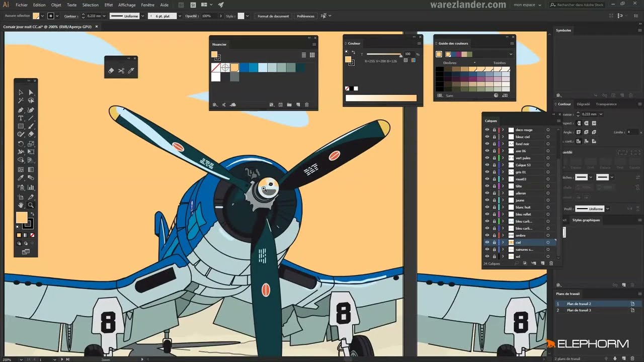This screenshot has height=362, width=644.
Task: Open Nuancier panel flyout menu
Action: tap(314, 44)
